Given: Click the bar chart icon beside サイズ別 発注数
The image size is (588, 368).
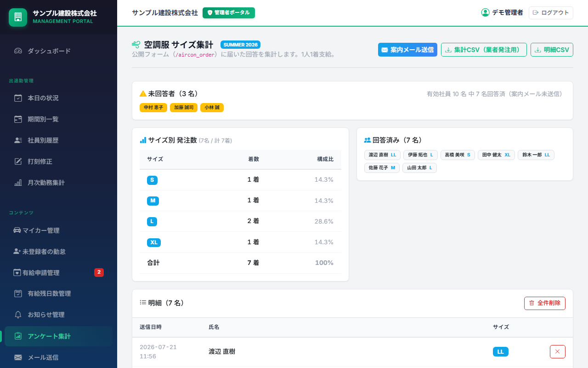Looking at the screenshot, I should [x=143, y=140].
